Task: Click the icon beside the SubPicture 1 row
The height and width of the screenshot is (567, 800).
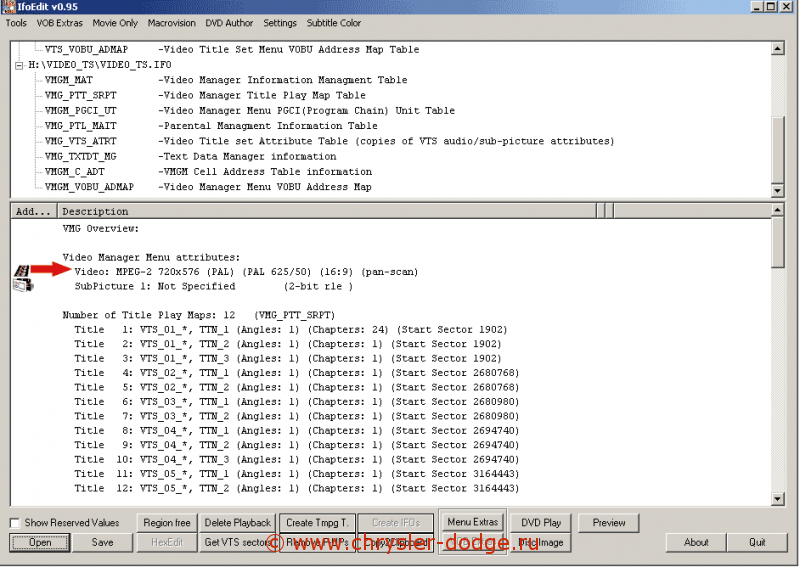Action: (23, 285)
